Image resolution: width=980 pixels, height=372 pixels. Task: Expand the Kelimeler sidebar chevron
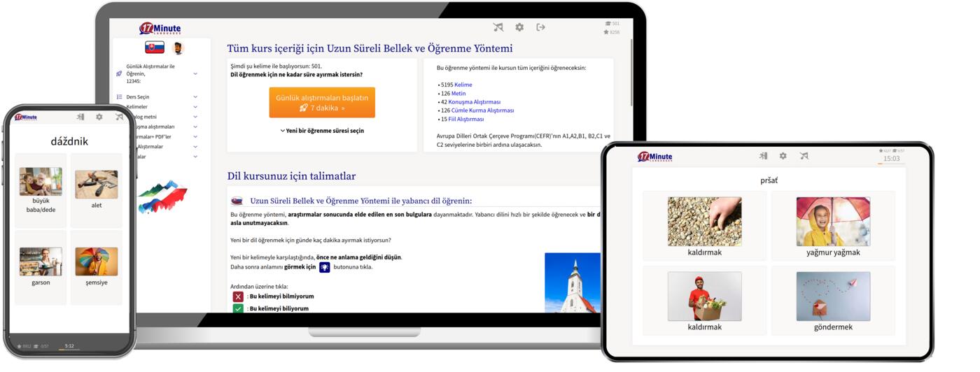click(x=195, y=107)
